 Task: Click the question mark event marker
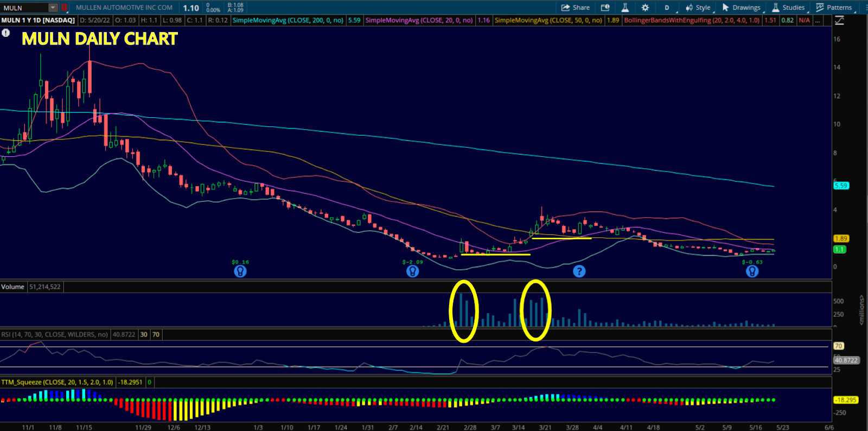tap(579, 271)
